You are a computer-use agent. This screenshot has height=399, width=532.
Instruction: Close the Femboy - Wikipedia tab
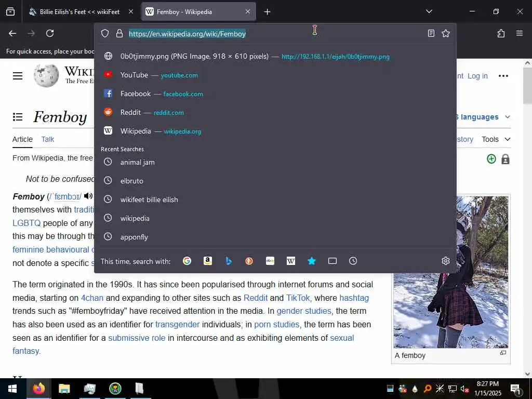coord(248,11)
